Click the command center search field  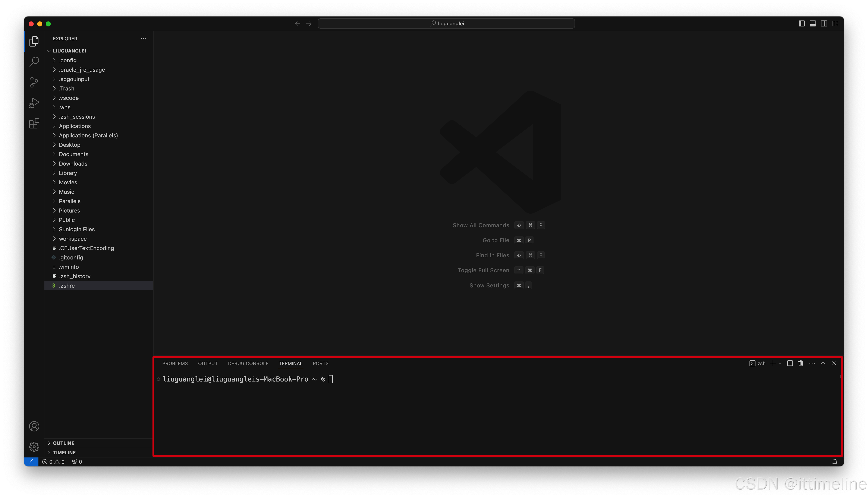(x=446, y=24)
